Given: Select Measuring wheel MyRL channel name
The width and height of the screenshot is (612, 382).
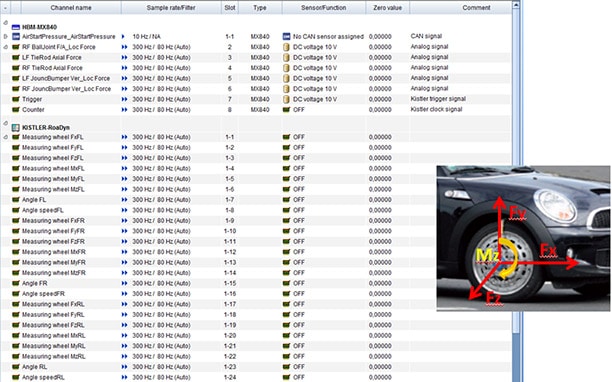Looking at the screenshot, I should (54, 346).
